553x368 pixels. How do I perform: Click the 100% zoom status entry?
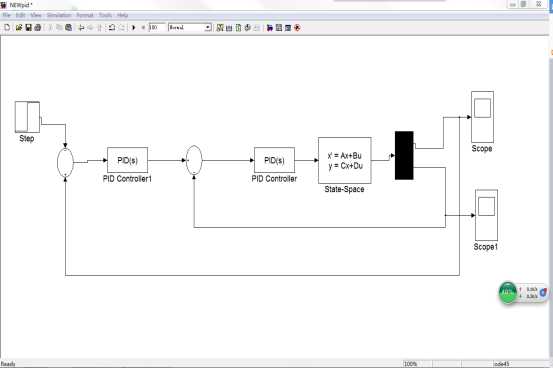[411, 364]
